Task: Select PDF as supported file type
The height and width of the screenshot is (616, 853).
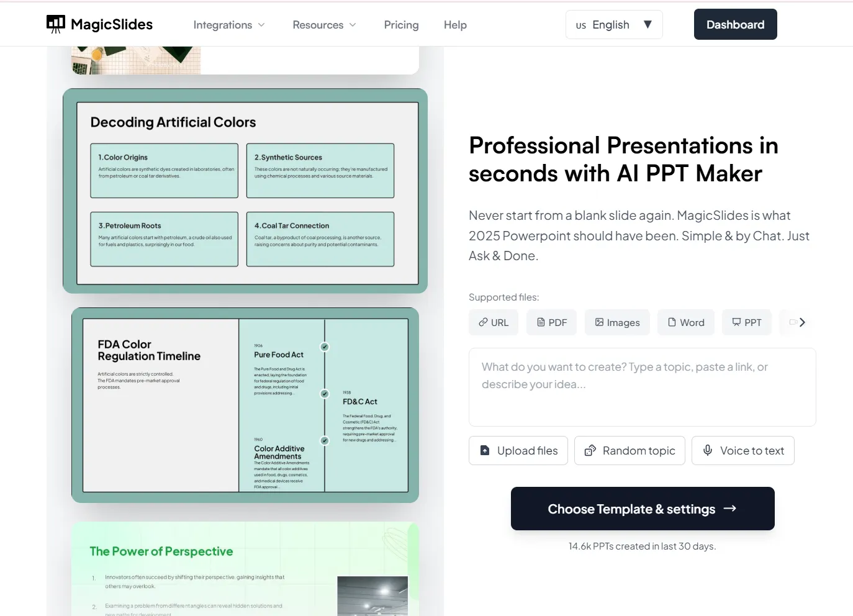Action: point(551,322)
